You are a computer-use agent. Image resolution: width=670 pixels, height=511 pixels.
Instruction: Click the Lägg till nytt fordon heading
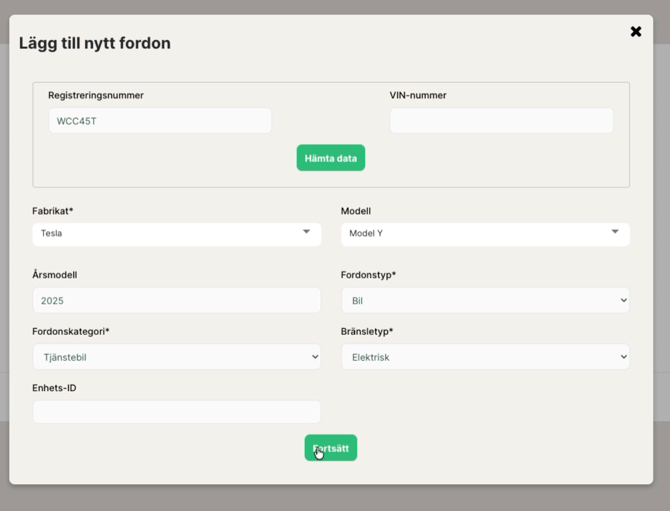pos(95,44)
